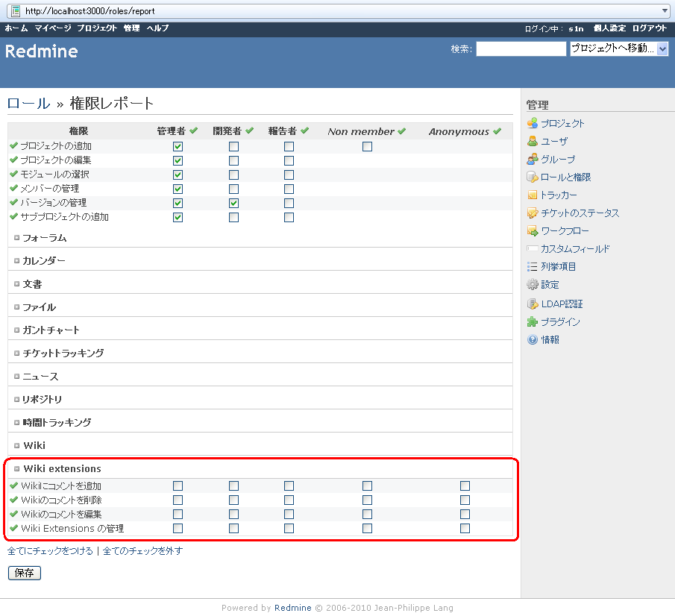The image size is (675, 616).
Task: Click the 検索 search input field
Action: tap(521, 49)
